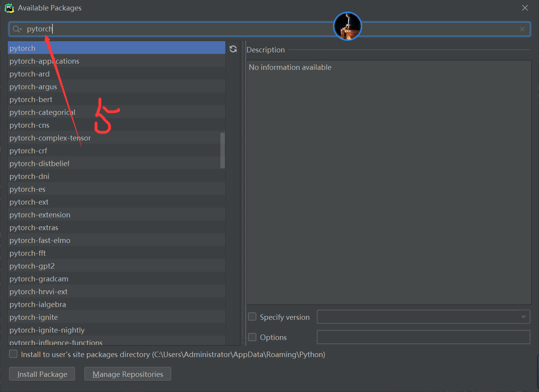Select pytorch-categorical in the list
The height and width of the screenshot is (392, 539).
117,112
